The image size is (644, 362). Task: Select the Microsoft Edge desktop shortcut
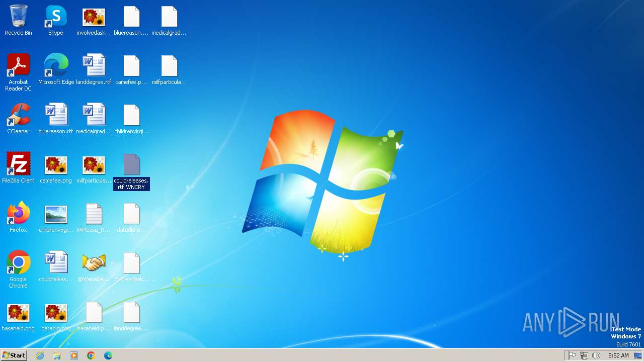click(x=56, y=69)
